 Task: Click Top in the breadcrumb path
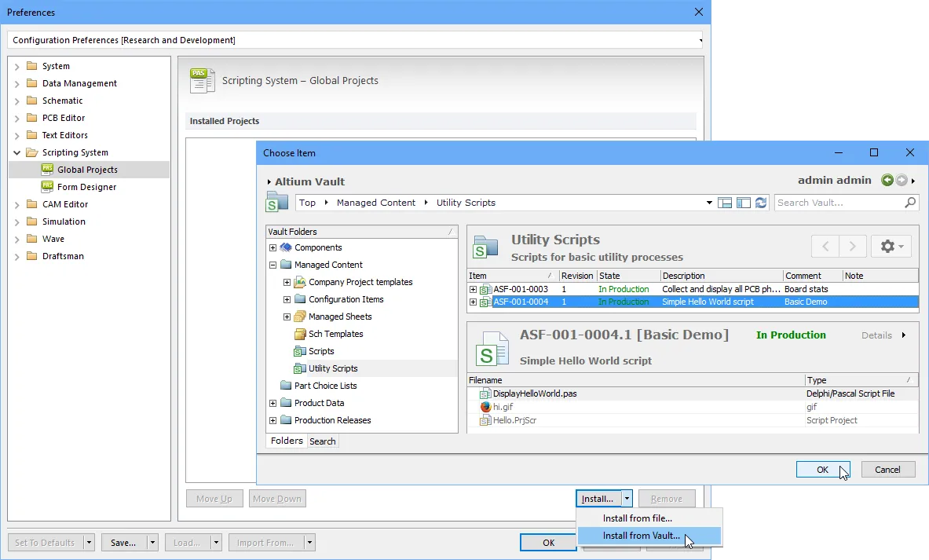pos(307,203)
